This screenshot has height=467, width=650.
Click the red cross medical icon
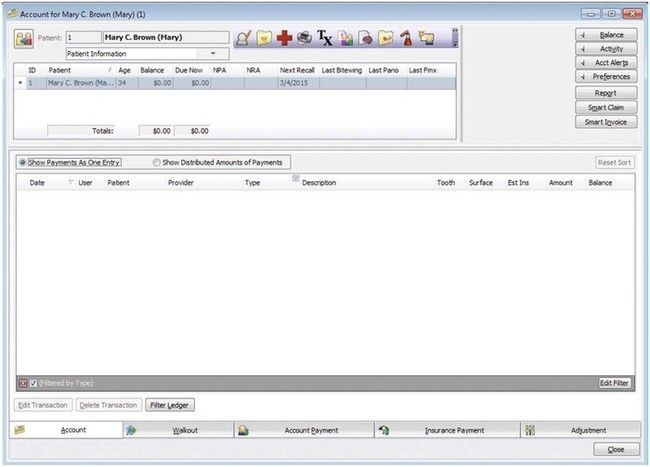coord(284,39)
